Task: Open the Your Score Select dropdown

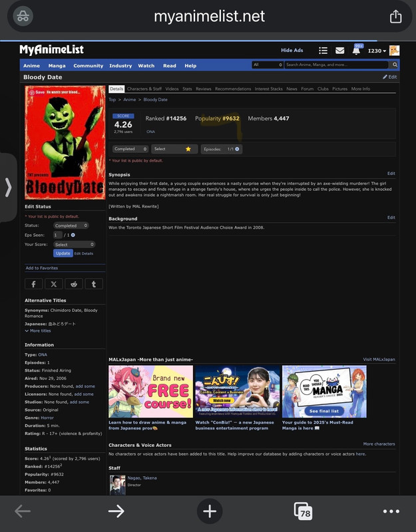Action: (74, 245)
